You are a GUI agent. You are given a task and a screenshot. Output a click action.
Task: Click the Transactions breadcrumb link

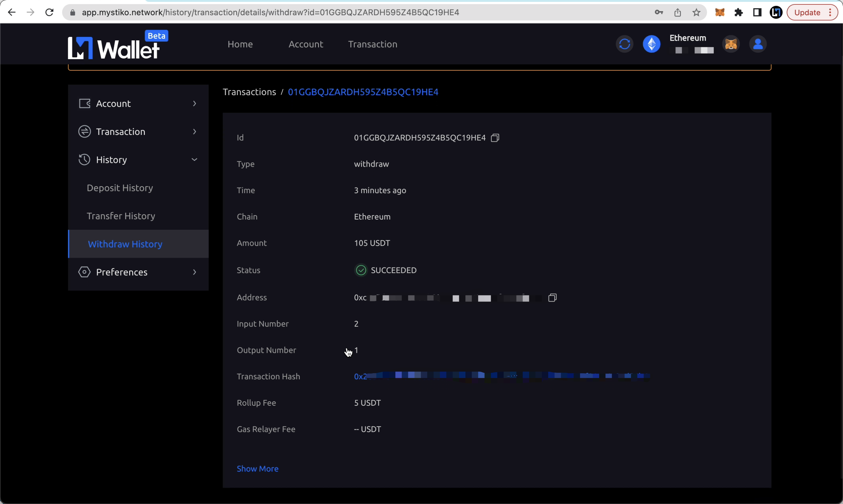[249, 92]
